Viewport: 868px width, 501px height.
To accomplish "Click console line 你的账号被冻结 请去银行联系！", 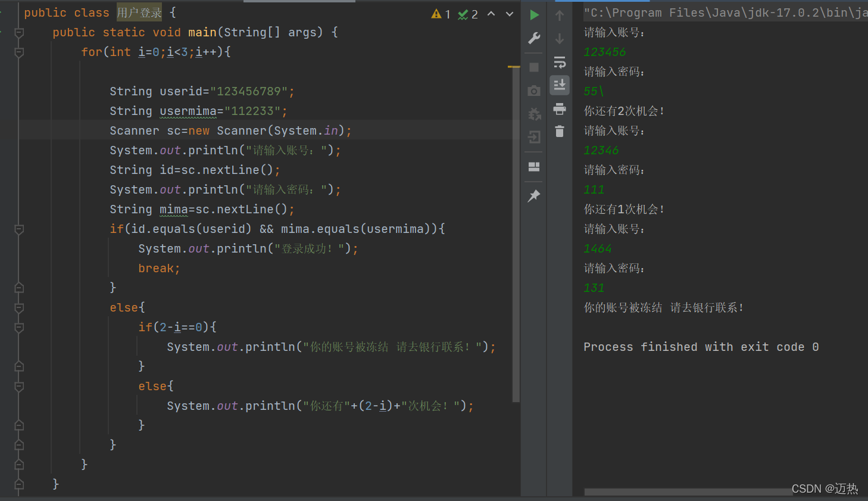I will click(x=664, y=307).
